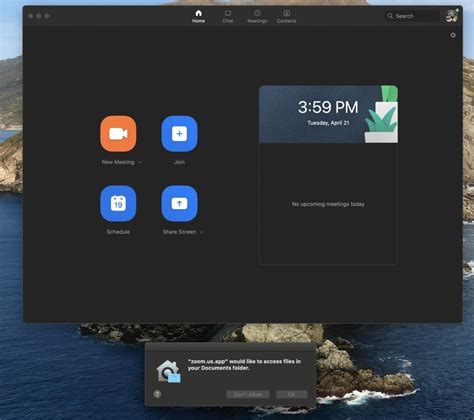The width and height of the screenshot is (474, 420).
Task: Click the Search field in Zoom
Action: (413, 16)
